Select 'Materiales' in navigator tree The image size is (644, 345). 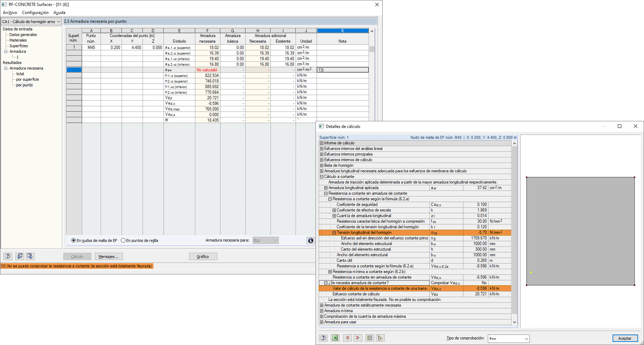tap(18, 40)
